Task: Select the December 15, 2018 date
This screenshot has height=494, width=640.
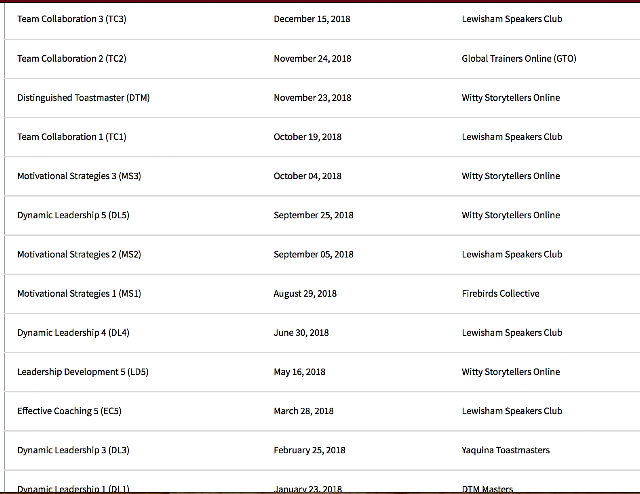Action: pos(312,19)
